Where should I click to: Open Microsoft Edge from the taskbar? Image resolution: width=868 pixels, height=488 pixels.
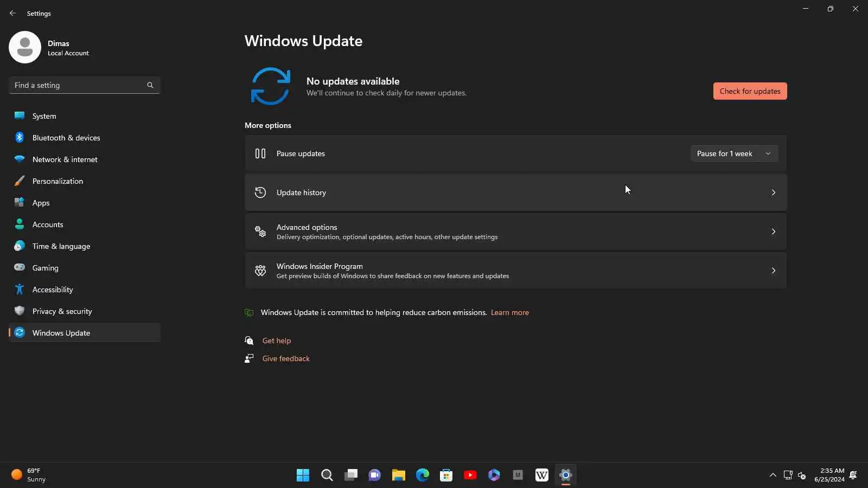(x=422, y=475)
